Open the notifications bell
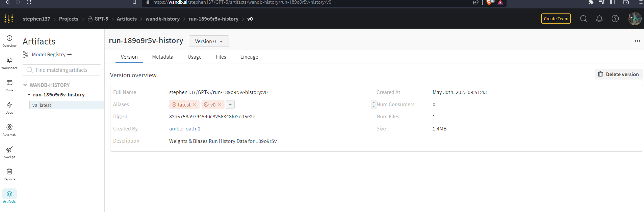 tap(599, 19)
